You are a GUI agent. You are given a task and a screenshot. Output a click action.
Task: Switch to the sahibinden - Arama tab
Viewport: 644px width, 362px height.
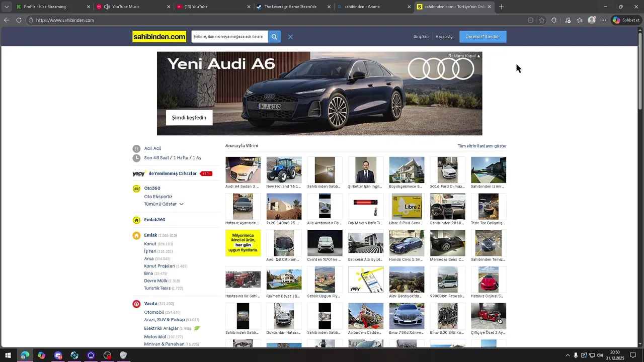pos(374,7)
